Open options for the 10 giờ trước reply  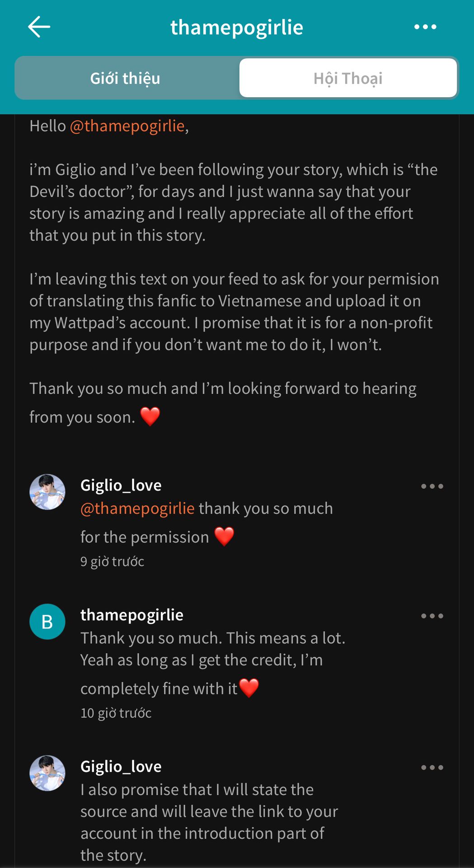tap(432, 616)
